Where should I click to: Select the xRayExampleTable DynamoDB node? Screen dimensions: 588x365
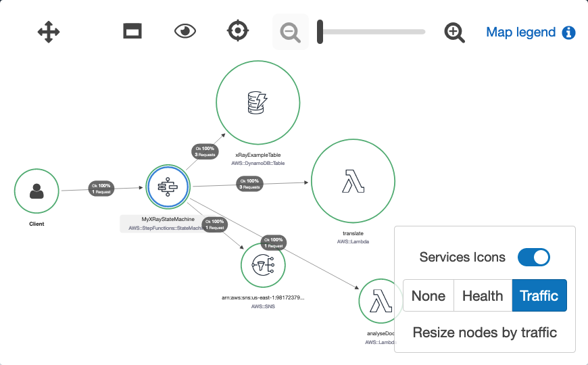258,103
